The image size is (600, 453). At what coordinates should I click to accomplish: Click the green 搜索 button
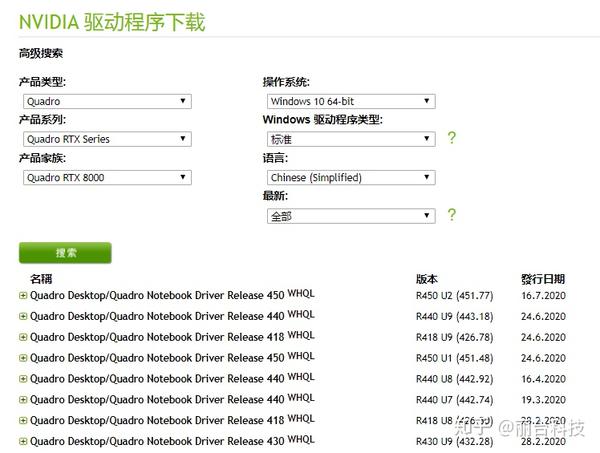click(x=65, y=253)
